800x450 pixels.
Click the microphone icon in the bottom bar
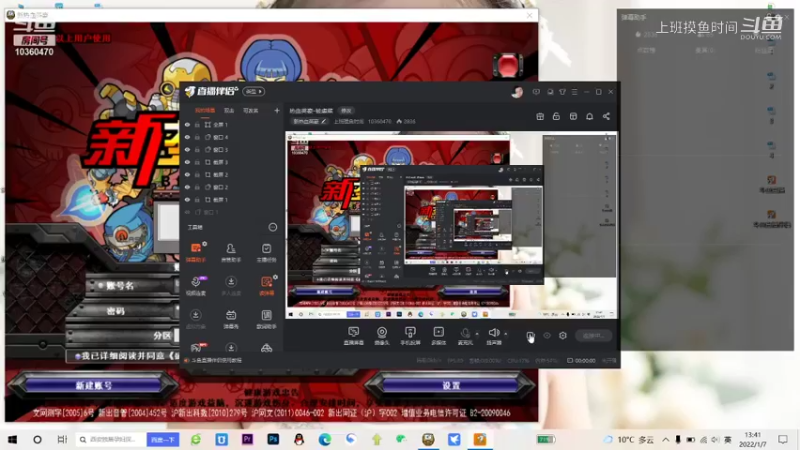click(x=465, y=334)
